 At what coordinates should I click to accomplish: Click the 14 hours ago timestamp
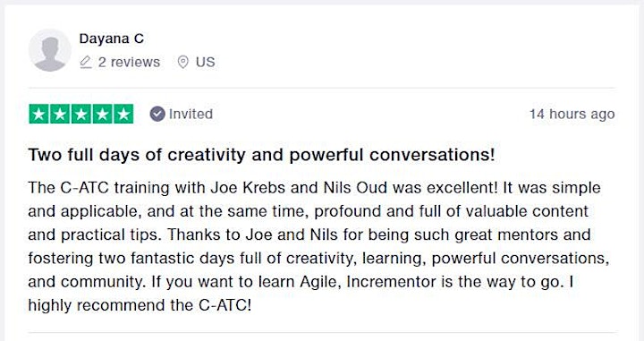pos(572,114)
